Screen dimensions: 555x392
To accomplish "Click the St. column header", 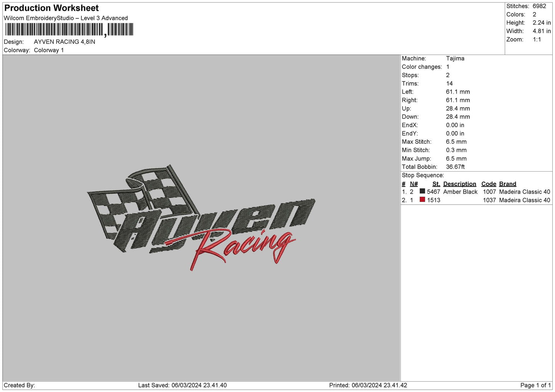I will [436, 184].
